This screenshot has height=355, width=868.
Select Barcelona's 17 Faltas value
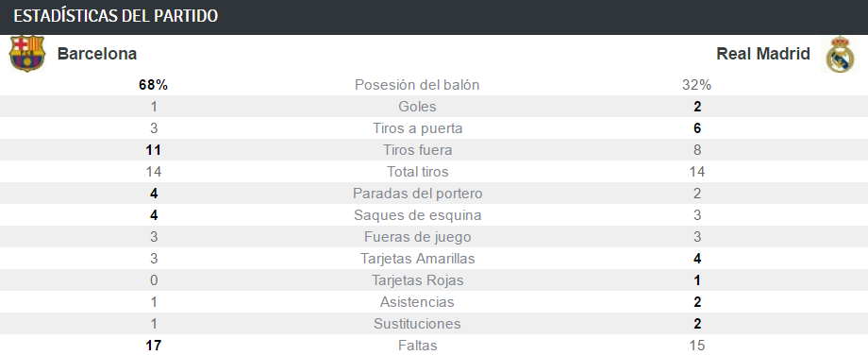[154, 346]
